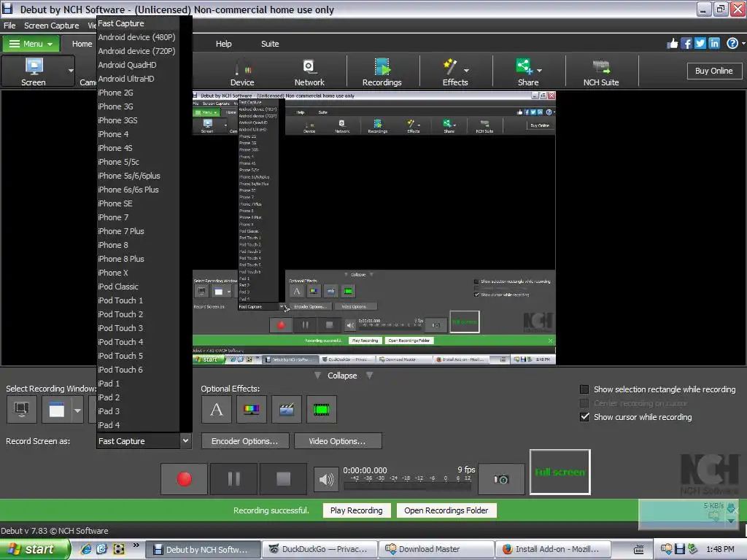The width and height of the screenshot is (747, 560).
Task: Choose iPad 3 from the list
Action: pyautogui.click(x=138, y=411)
